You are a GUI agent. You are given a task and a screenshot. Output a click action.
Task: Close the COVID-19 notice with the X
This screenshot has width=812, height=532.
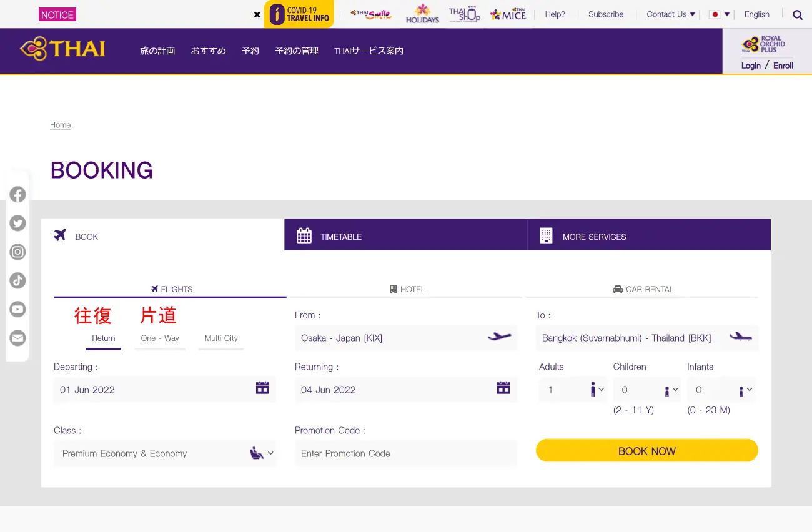point(257,14)
